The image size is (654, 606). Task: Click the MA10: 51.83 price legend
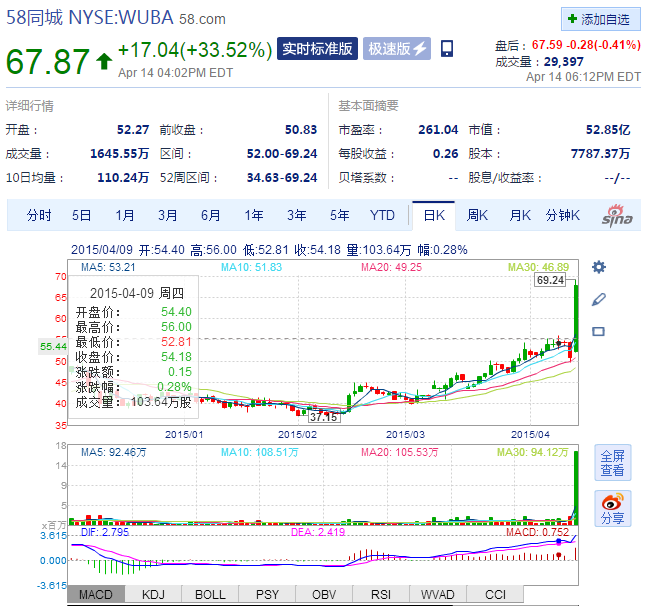[x=252, y=267]
